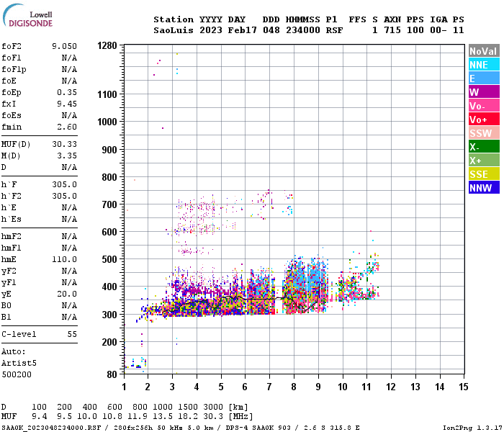Click the Ion2Png 1.3.17 version text
Screen dimensions: 504x432
tap(472, 428)
